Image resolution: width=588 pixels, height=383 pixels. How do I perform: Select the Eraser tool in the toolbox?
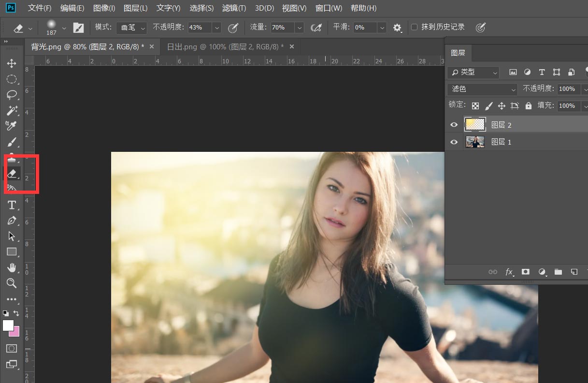click(x=13, y=173)
